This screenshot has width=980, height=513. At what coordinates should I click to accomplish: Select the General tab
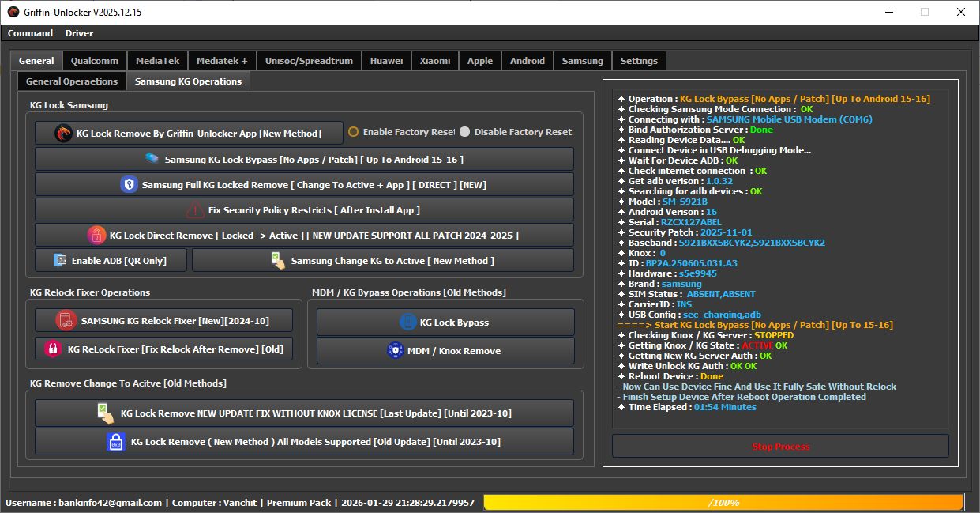pos(36,60)
